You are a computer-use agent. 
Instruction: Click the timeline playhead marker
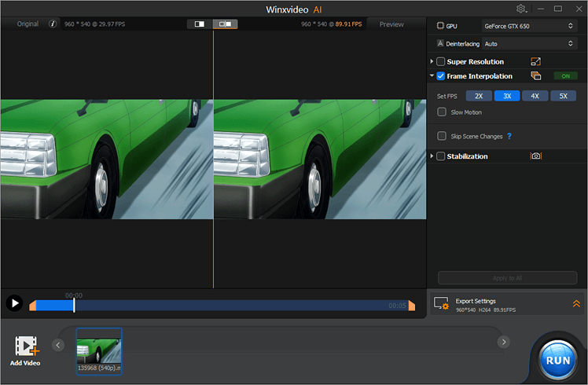(74, 304)
